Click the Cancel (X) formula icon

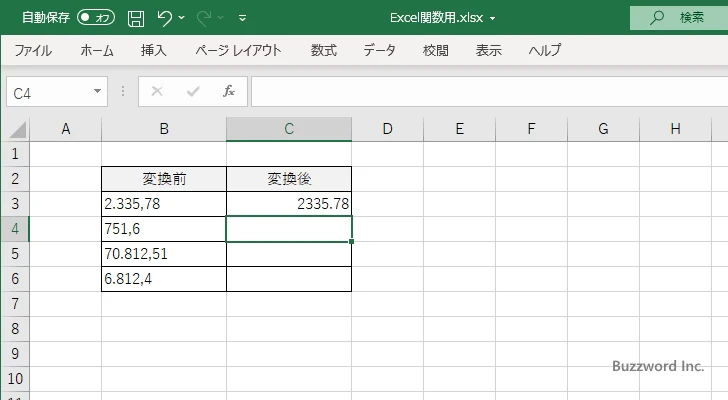tap(157, 91)
